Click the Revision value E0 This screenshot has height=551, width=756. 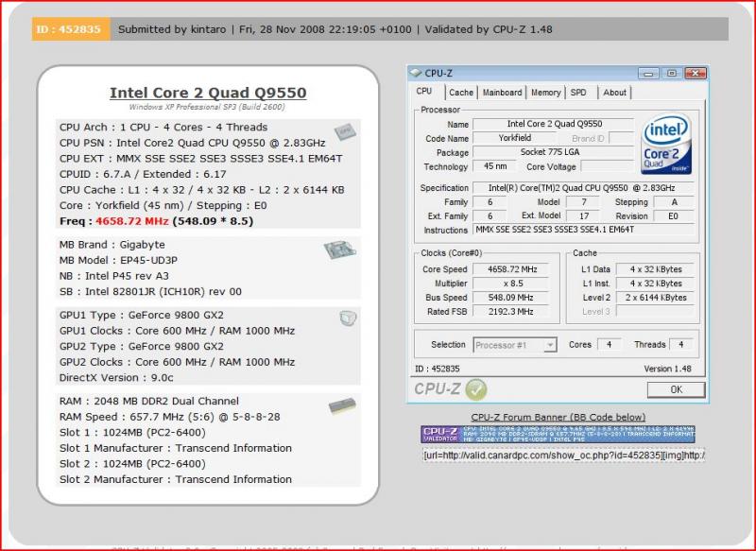tap(674, 216)
